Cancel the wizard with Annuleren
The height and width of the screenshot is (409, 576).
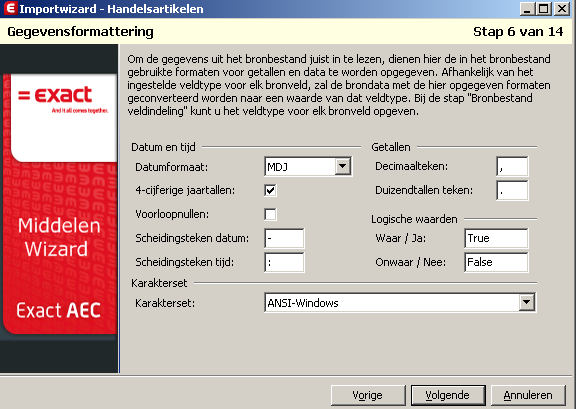[528, 395]
